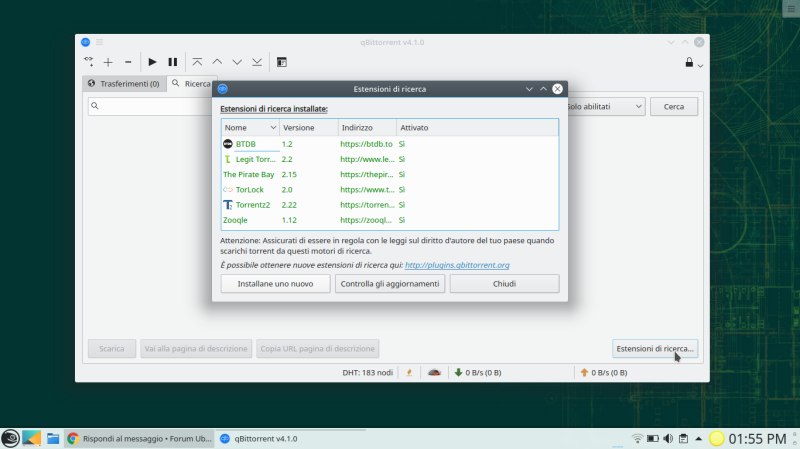Click the pause toolbar icon
The height and width of the screenshot is (449, 800).
pyautogui.click(x=172, y=62)
